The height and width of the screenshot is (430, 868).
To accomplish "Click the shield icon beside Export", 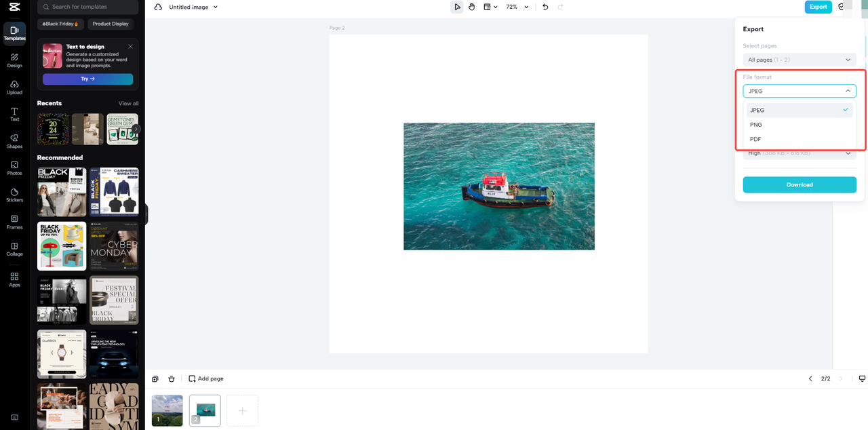I will point(842,7).
